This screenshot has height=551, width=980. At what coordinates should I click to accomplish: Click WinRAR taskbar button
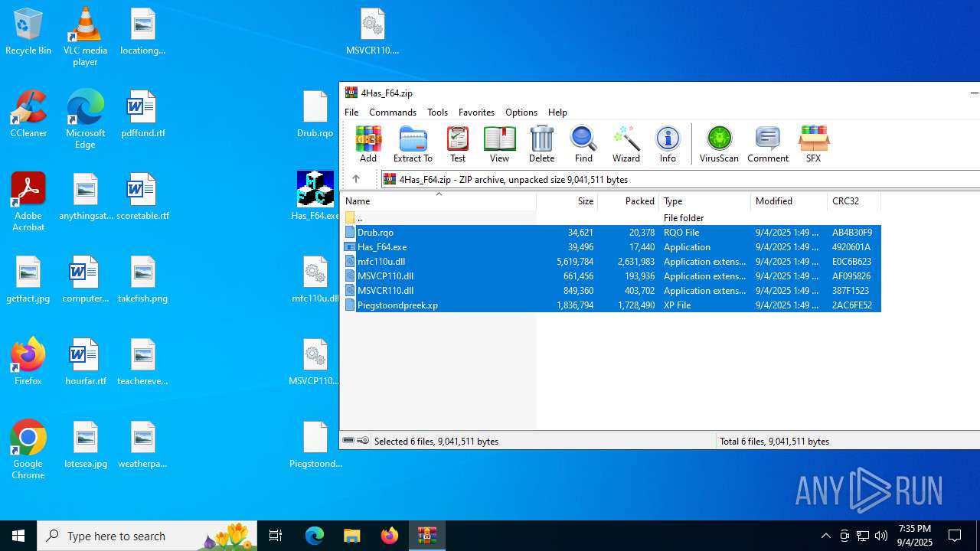[426, 536]
